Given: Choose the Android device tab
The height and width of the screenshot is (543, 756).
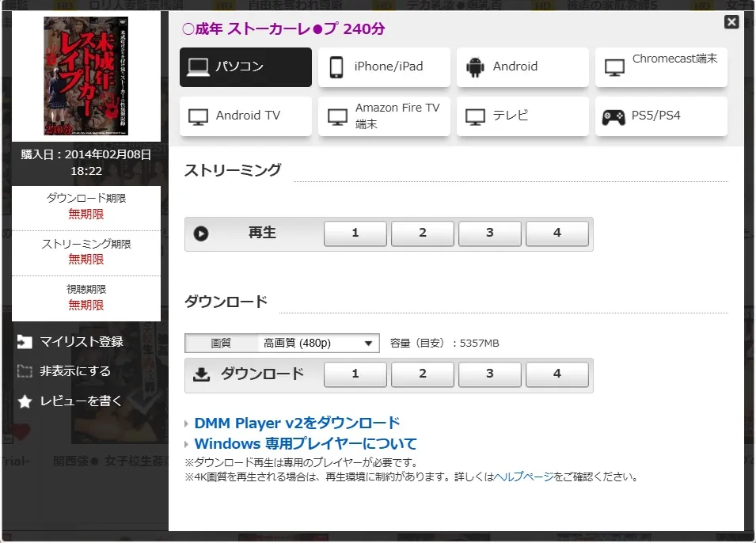Looking at the screenshot, I should click(522, 67).
